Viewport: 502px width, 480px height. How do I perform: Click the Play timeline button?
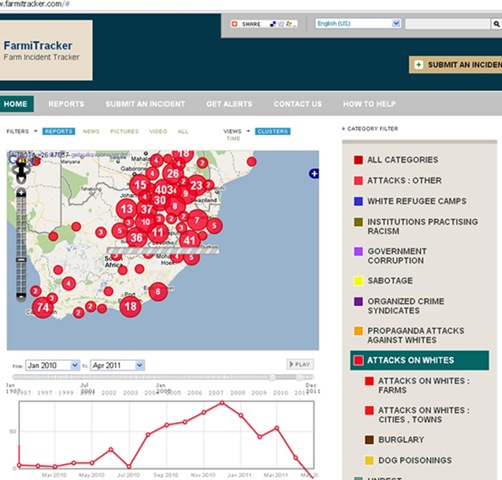[300, 364]
